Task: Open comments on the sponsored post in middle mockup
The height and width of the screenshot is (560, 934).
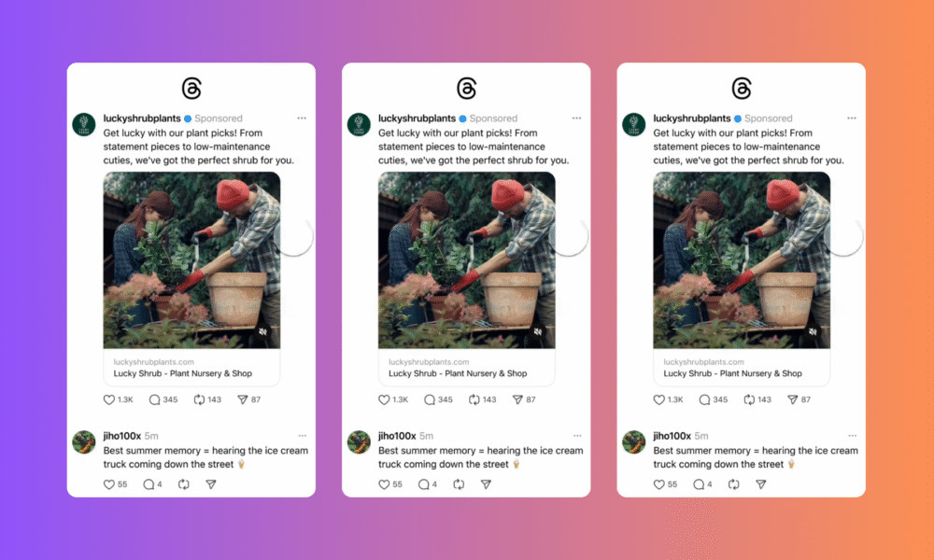Action: click(430, 399)
